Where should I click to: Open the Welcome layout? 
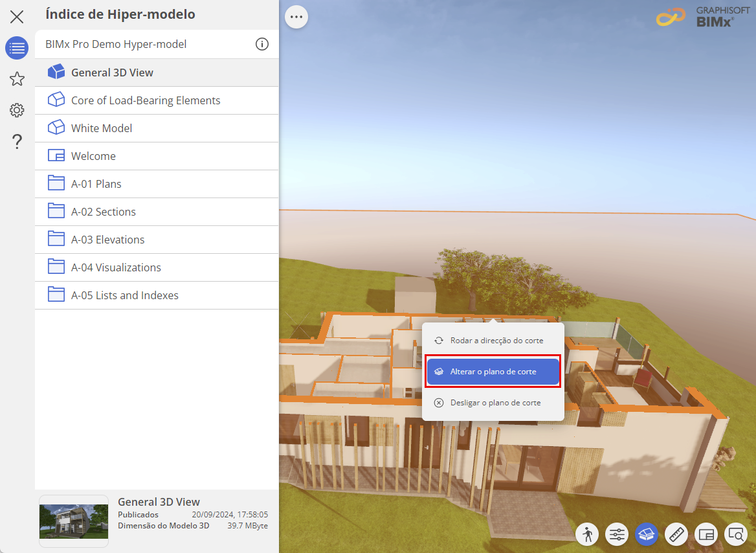pyautogui.click(x=157, y=156)
